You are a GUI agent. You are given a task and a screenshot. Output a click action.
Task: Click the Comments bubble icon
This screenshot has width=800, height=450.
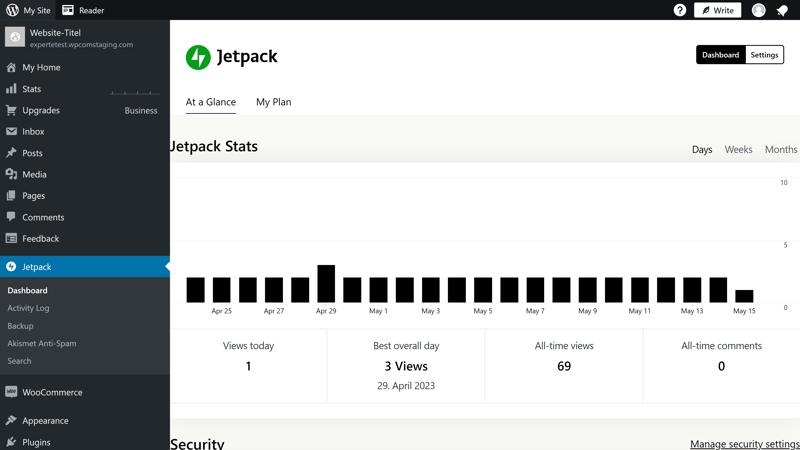11,217
